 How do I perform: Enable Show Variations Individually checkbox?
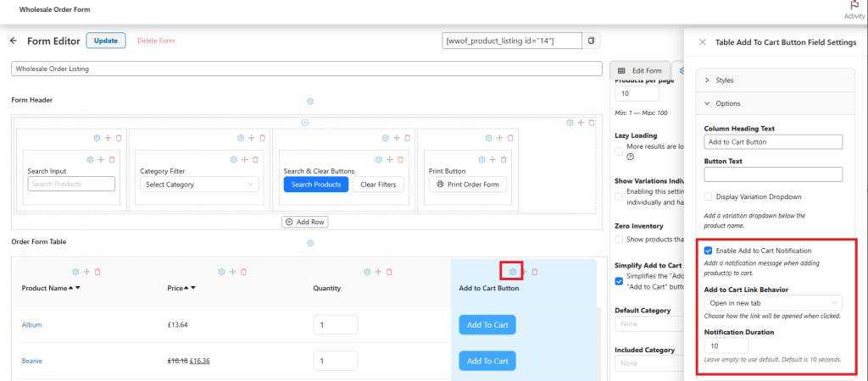pyautogui.click(x=619, y=196)
